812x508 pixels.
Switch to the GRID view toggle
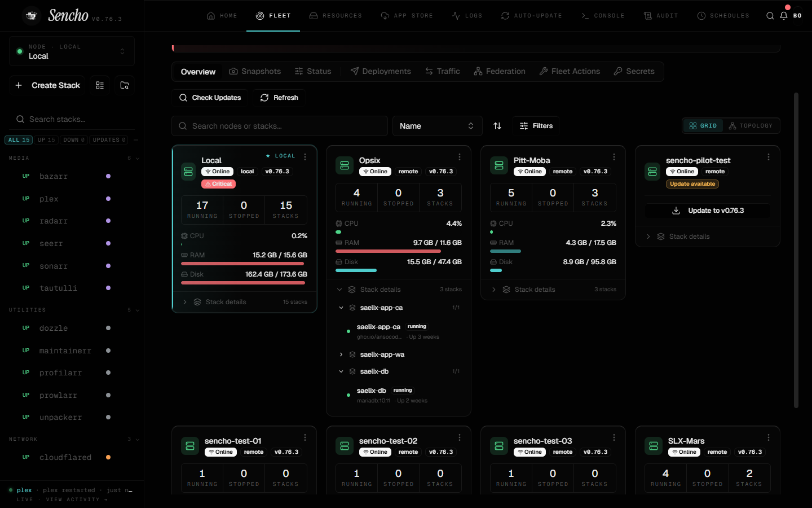pos(703,126)
